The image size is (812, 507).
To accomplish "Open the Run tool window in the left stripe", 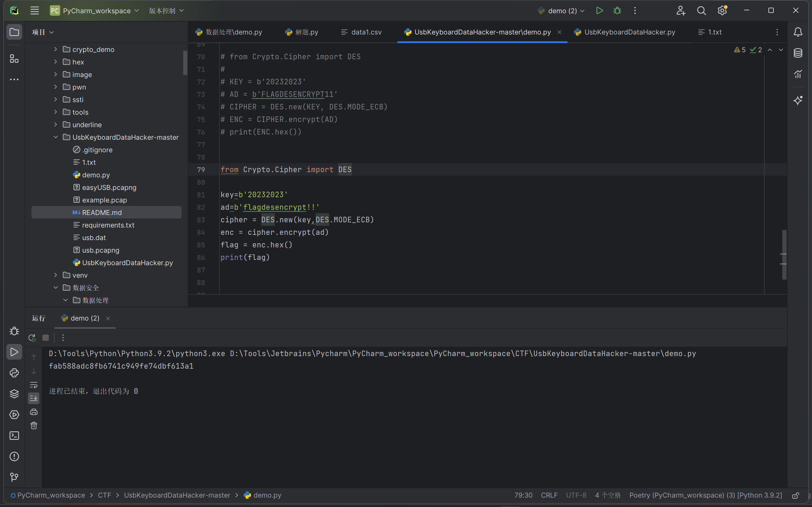I will (14, 352).
